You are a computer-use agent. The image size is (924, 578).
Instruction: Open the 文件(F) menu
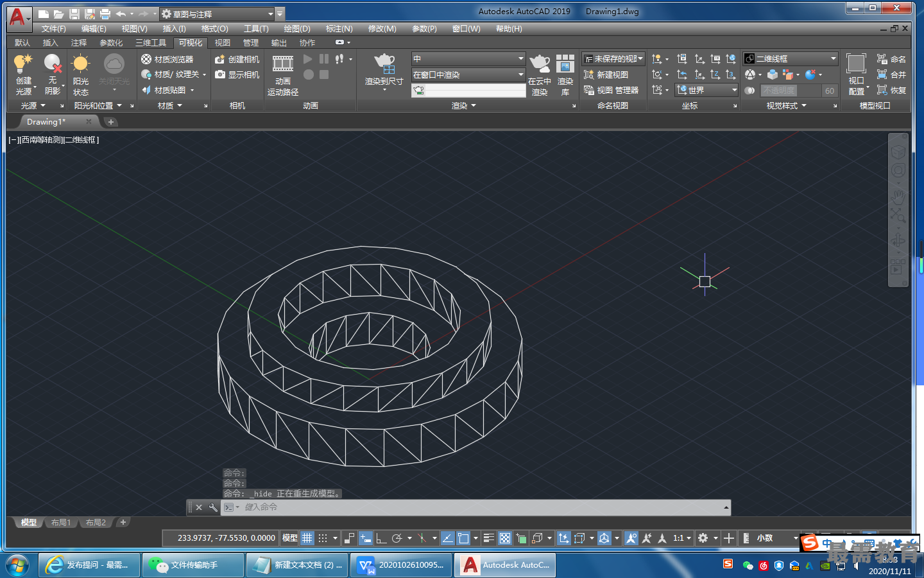click(x=54, y=29)
